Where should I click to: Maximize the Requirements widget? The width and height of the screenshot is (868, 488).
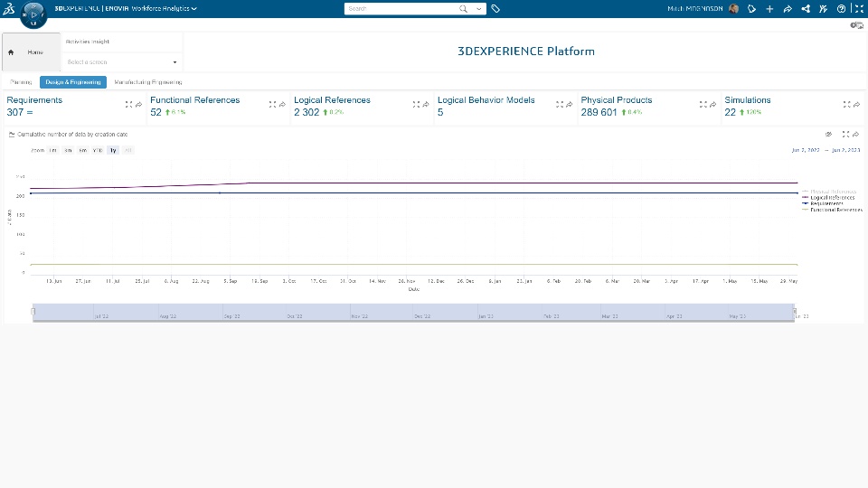pos(129,104)
